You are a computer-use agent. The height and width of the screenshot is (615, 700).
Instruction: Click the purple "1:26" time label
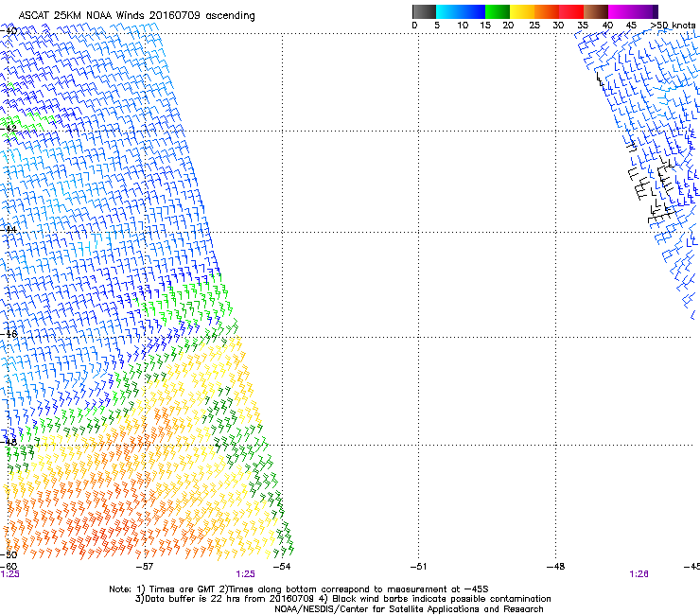pos(639,574)
